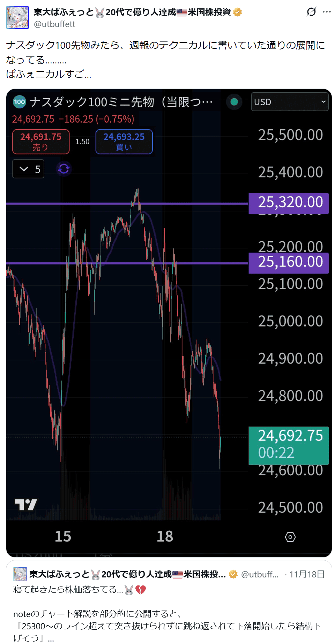Screen dimensions: 335x644
Task: Click the green 24,692.75 current price label
Action: click(x=288, y=445)
